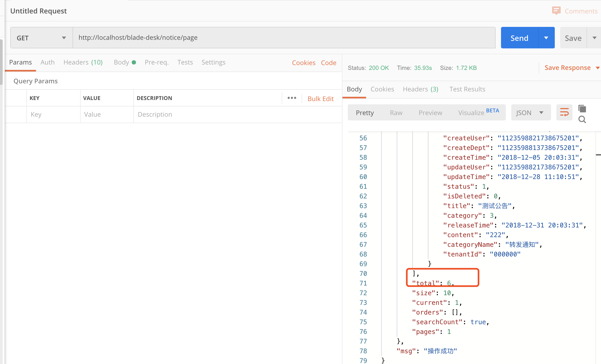Click the "searchCount": true line
This screenshot has width=601, height=364.
pos(450,322)
